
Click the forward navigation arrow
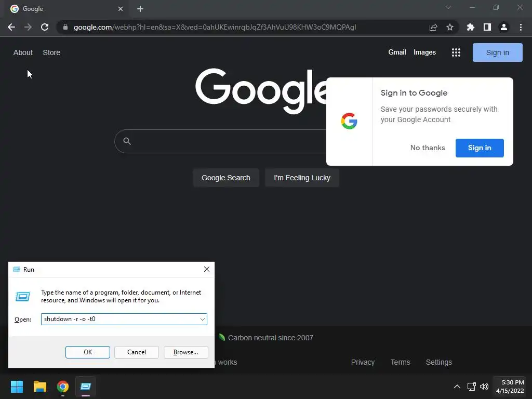coord(28,27)
